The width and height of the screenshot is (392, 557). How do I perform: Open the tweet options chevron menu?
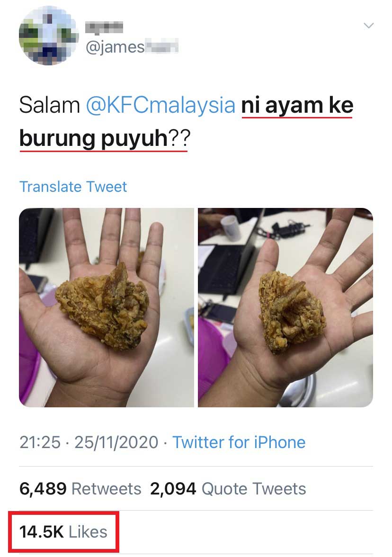pyautogui.click(x=369, y=26)
